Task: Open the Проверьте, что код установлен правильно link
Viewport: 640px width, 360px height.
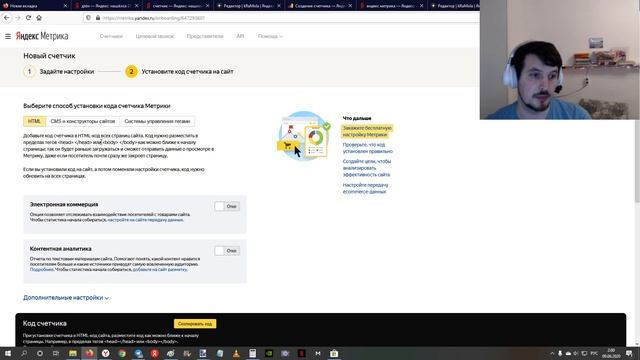Action: tap(367, 148)
